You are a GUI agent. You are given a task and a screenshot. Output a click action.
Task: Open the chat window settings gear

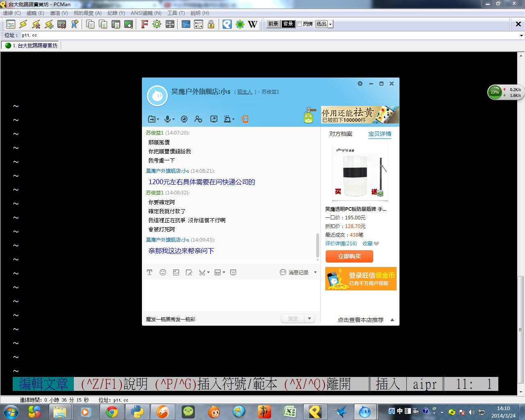[x=360, y=84]
